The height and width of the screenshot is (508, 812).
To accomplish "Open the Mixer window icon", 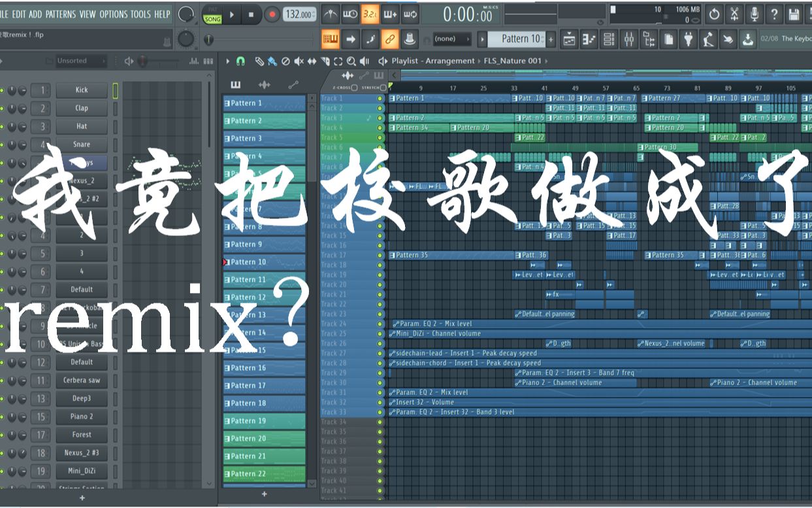I will (x=629, y=39).
